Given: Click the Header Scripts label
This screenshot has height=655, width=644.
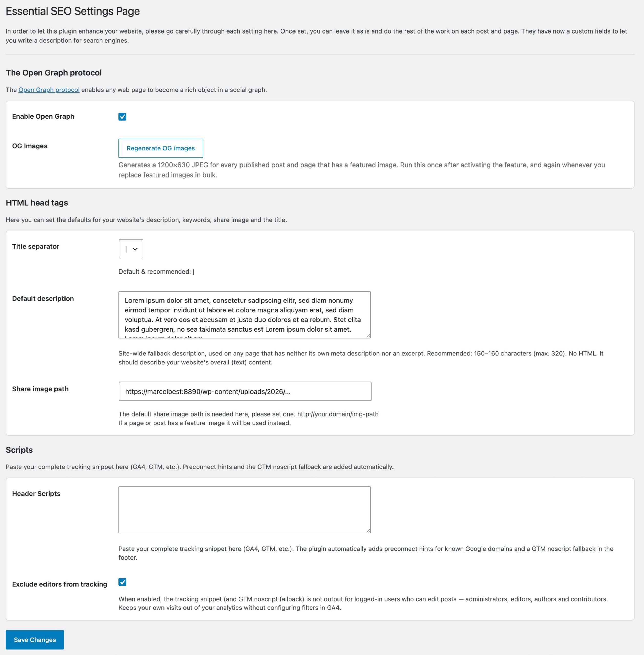Looking at the screenshot, I should 36,493.
